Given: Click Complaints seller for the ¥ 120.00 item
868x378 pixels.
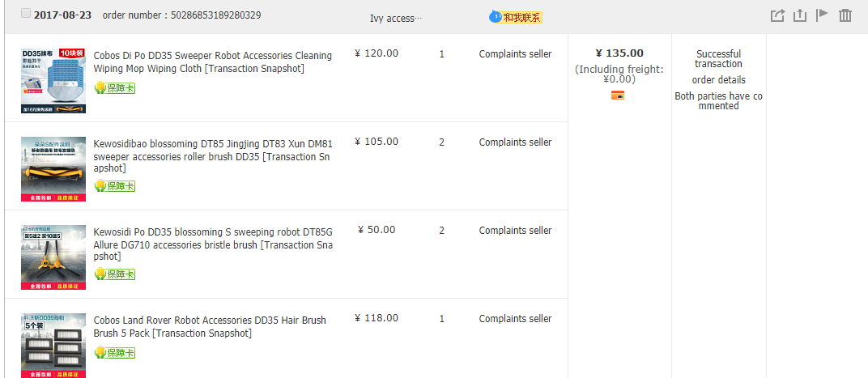Looking at the screenshot, I should [515, 54].
